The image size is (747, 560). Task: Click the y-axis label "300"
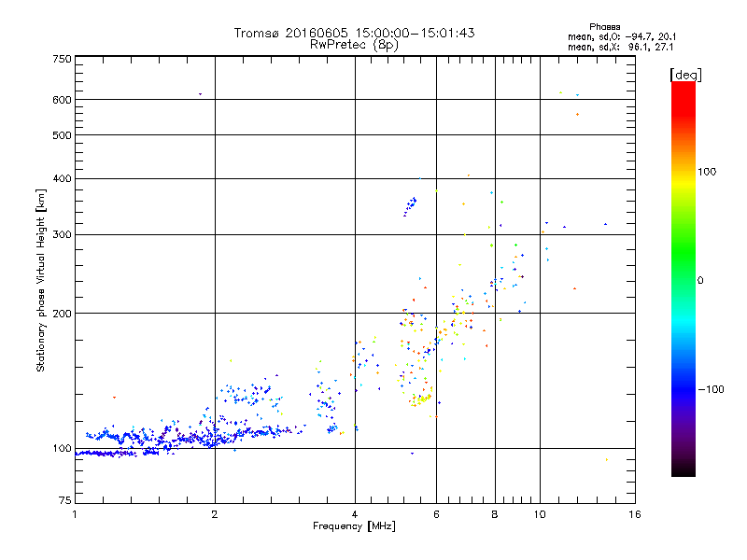tap(63, 235)
